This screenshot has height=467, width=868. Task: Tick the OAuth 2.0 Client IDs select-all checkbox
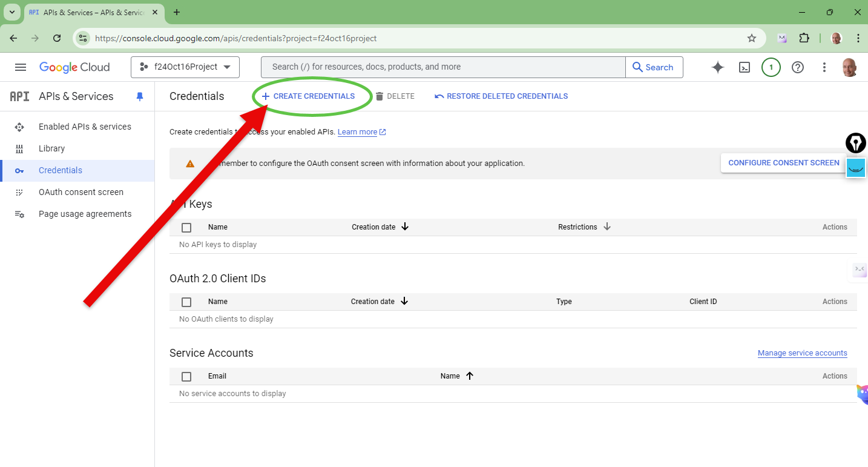[x=186, y=302]
